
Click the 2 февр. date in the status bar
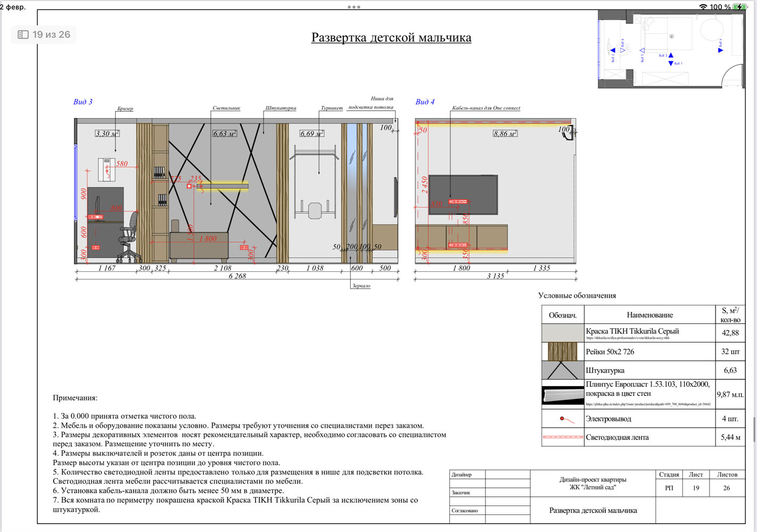pyautogui.click(x=13, y=7)
